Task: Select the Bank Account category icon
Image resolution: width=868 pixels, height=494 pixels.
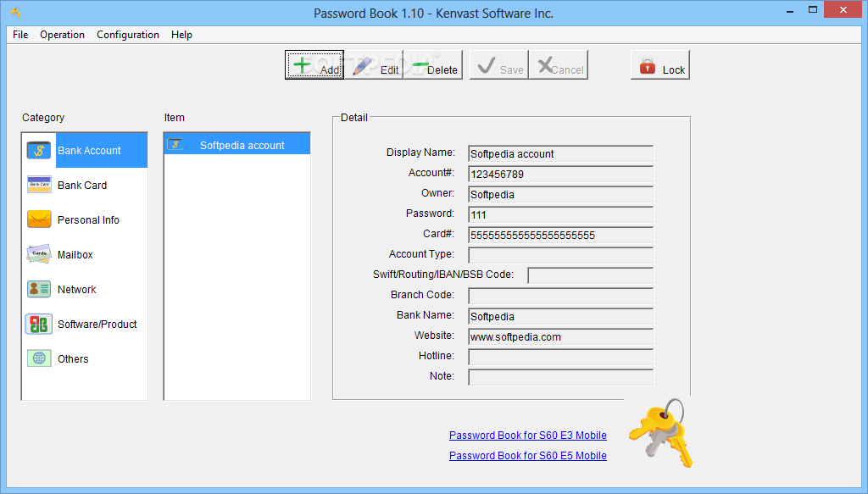Action: tap(39, 150)
